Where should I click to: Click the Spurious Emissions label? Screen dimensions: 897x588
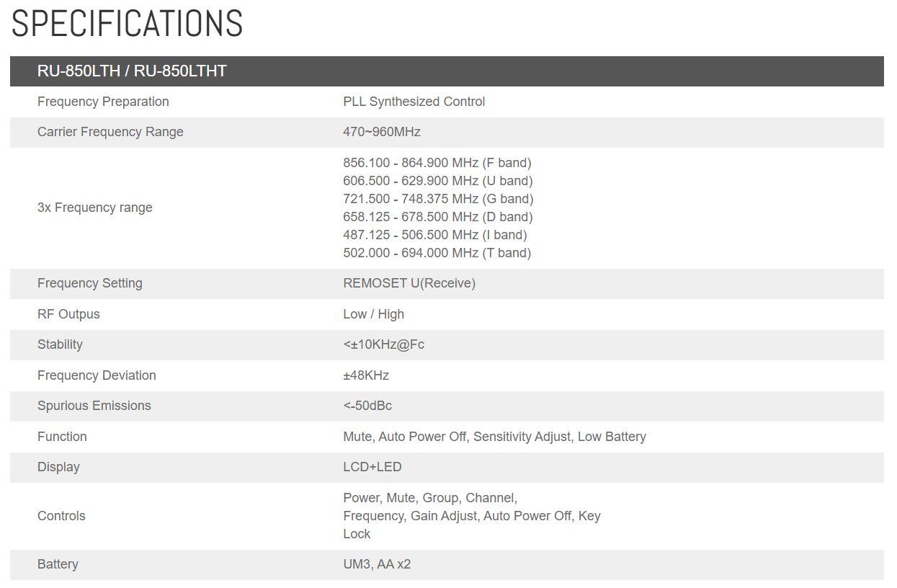pos(94,406)
